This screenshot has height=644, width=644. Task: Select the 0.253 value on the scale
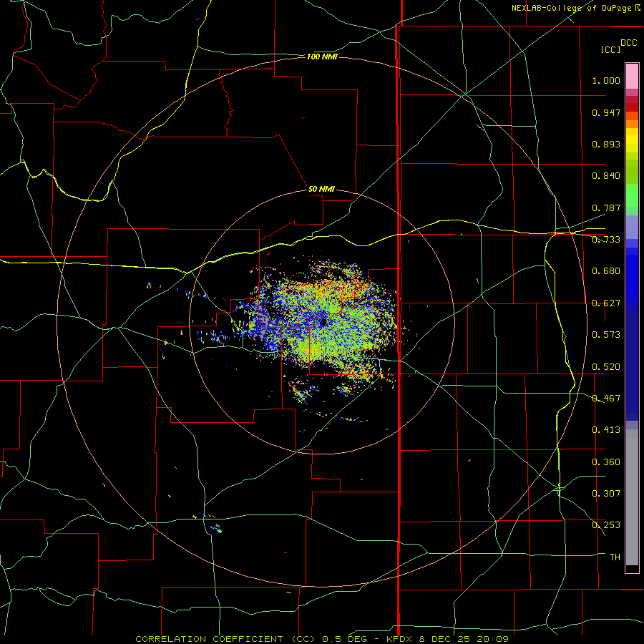(x=606, y=525)
